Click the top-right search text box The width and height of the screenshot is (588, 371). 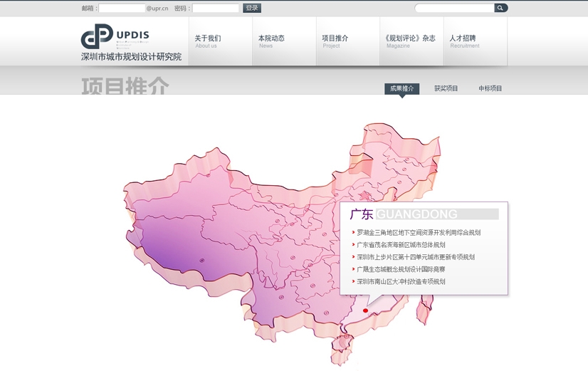456,8
